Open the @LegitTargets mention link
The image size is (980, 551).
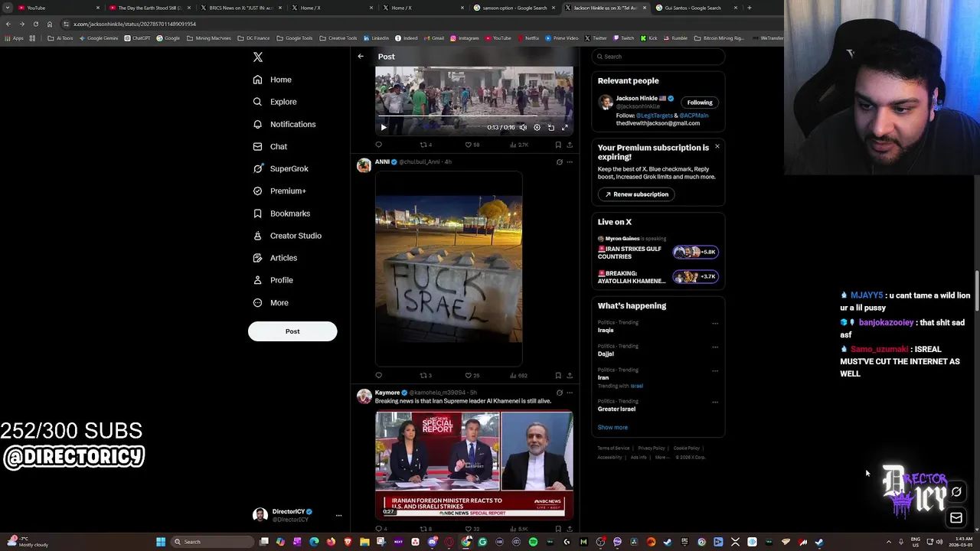[654, 116]
